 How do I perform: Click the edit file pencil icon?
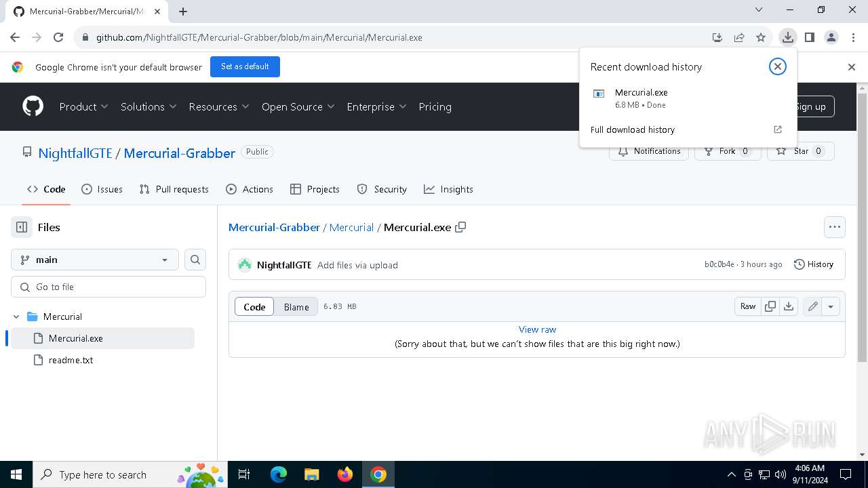pyautogui.click(x=812, y=306)
